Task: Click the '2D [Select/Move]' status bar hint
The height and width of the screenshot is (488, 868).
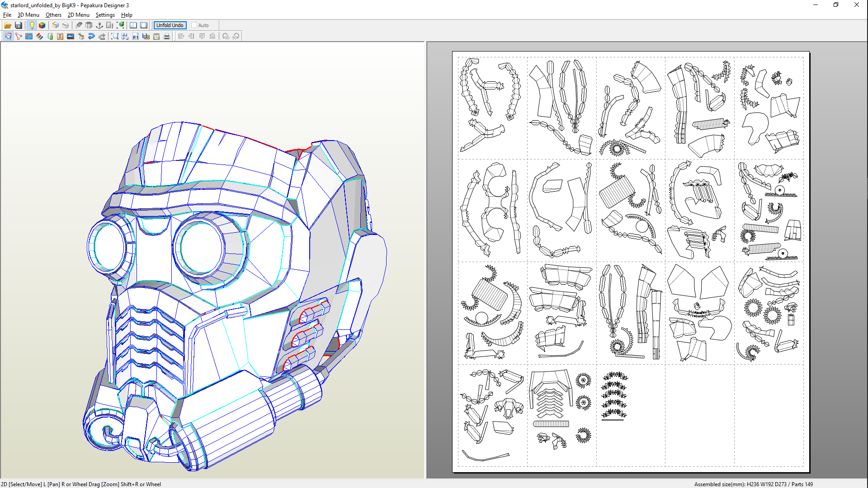Action: (x=21, y=484)
